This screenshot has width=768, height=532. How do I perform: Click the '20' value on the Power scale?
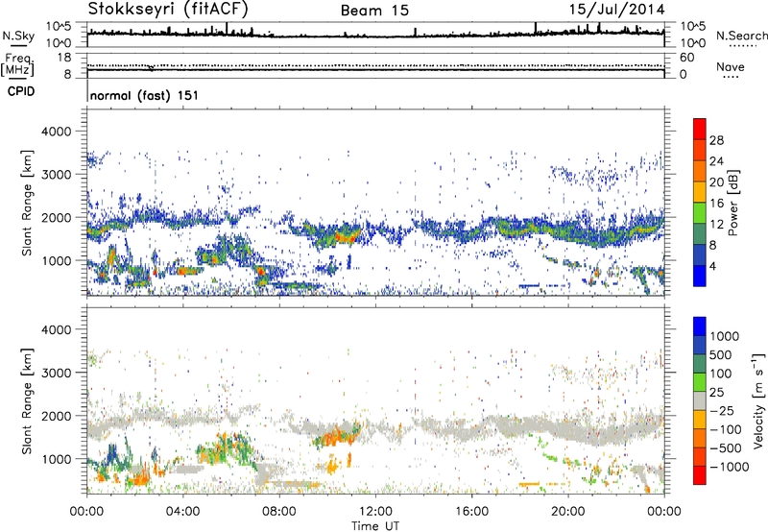[x=716, y=182]
